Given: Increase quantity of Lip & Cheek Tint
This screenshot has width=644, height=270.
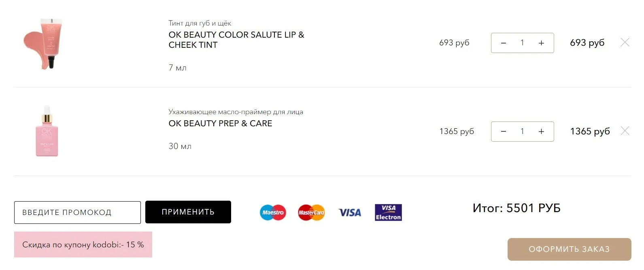Looking at the screenshot, I should coord(541,43).
